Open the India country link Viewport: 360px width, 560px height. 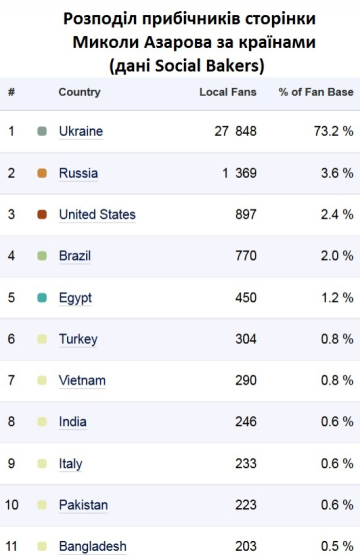click(72, 422)
